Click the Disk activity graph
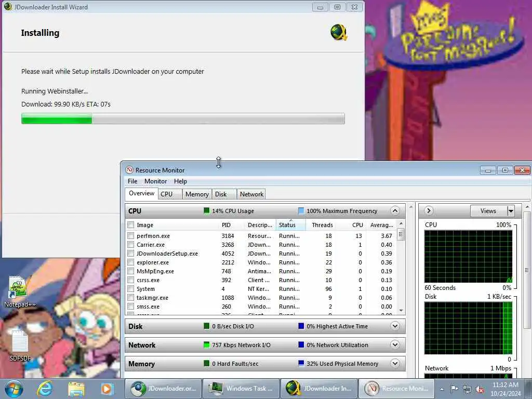Screen dimensions: 532x399 [468, 328]
